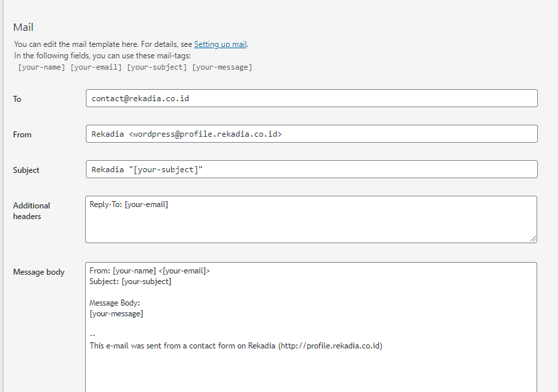
Task: Grab the Additional headers textarea resize handle
Action: (533, 239)
